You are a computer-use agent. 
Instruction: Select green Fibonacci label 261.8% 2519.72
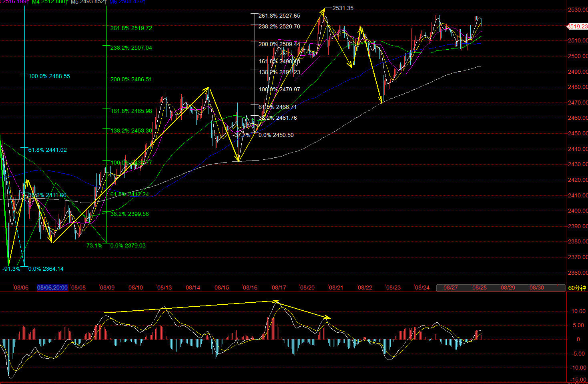[x=131, y=28]
